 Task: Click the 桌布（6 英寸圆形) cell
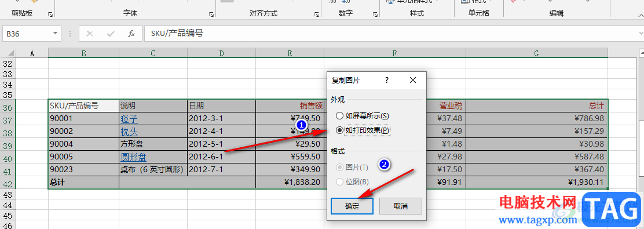pos(153,169)
